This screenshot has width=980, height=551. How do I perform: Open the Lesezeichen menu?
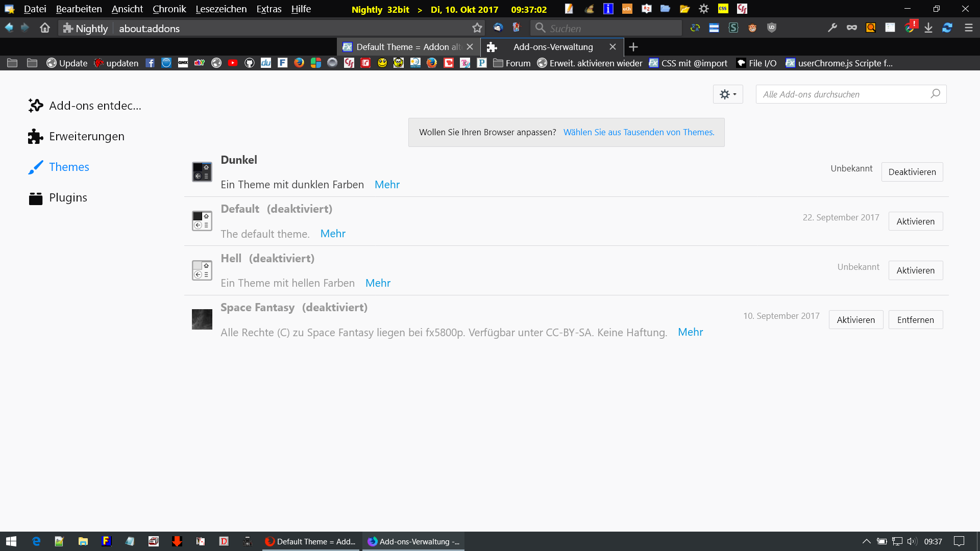221,9
